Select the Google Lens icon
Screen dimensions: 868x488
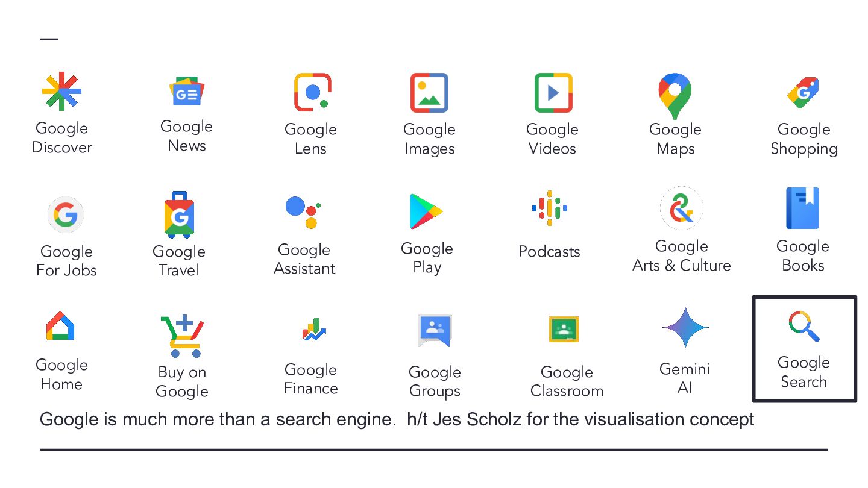tap(312, 92)
